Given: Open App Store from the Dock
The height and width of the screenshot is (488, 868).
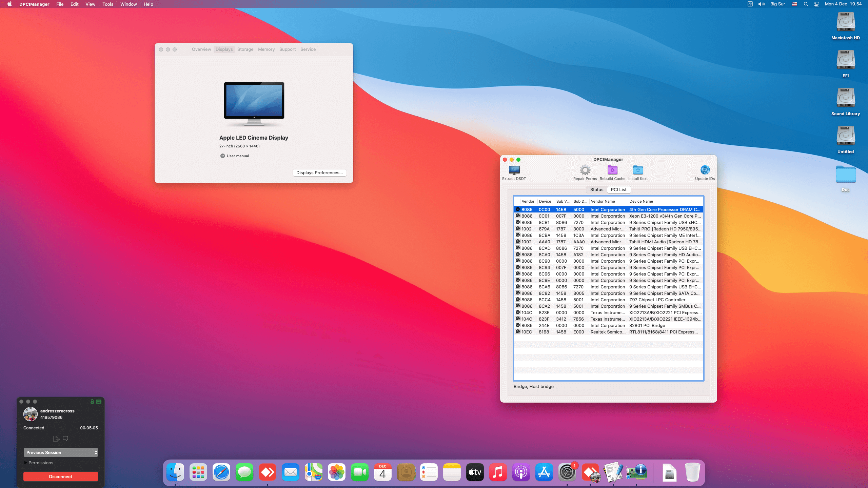Looking at the screenshot, I should click(544, 472).
